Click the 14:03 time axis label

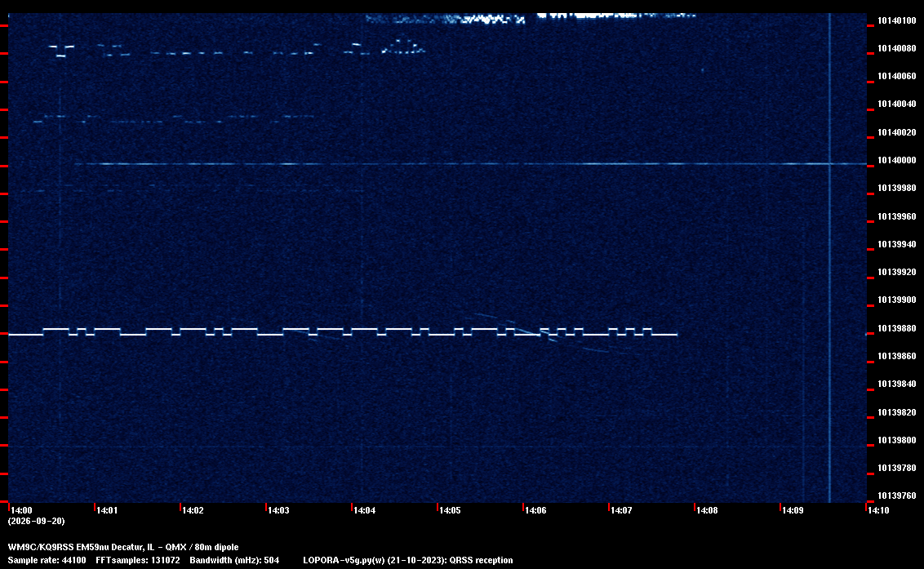point(278,510)
